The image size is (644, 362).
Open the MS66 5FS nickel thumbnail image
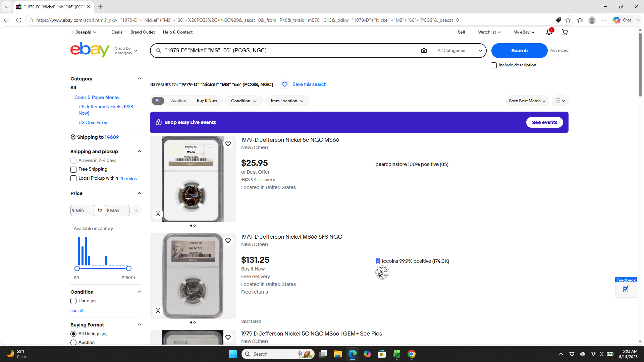pyautogui.click(x=193, y=276)
